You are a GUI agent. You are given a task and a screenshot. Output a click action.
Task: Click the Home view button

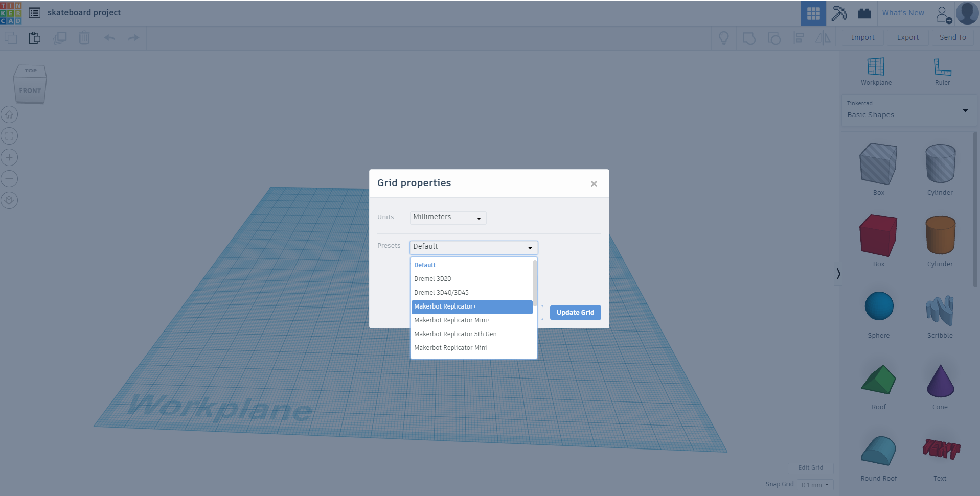click(x=9, y=114)
